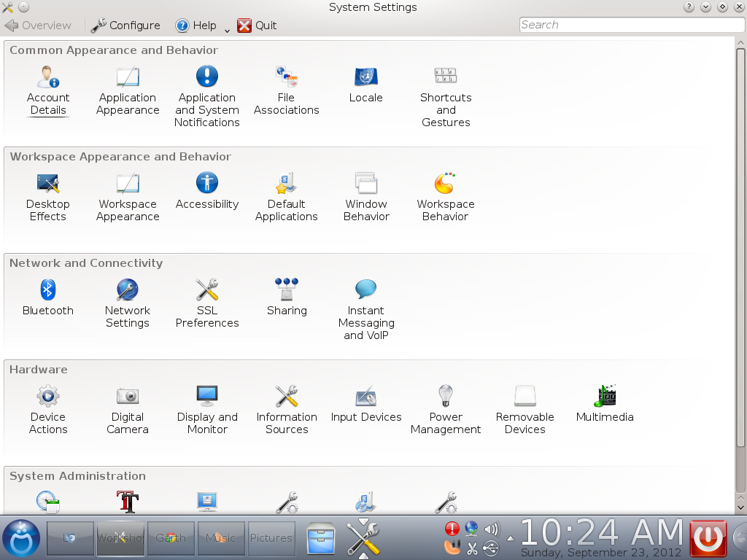The width and height of the screenshot is (747, 560).
Task: Open Application and System Notifications
Action: coord(206,97)
